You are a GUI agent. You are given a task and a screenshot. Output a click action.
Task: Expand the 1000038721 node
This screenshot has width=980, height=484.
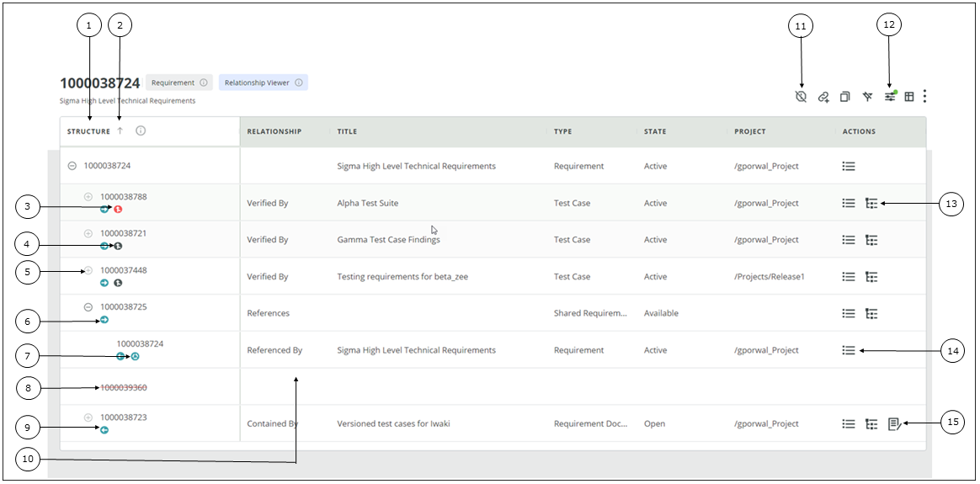88,233
